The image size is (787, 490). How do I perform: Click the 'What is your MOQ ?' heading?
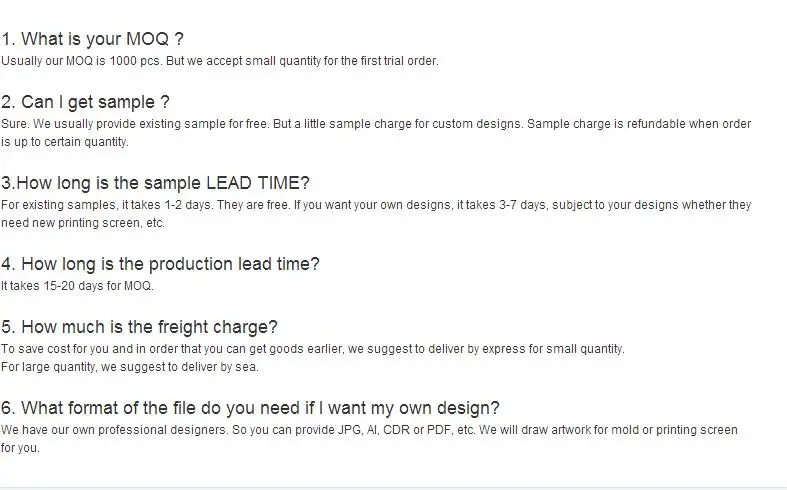[93, 39]
